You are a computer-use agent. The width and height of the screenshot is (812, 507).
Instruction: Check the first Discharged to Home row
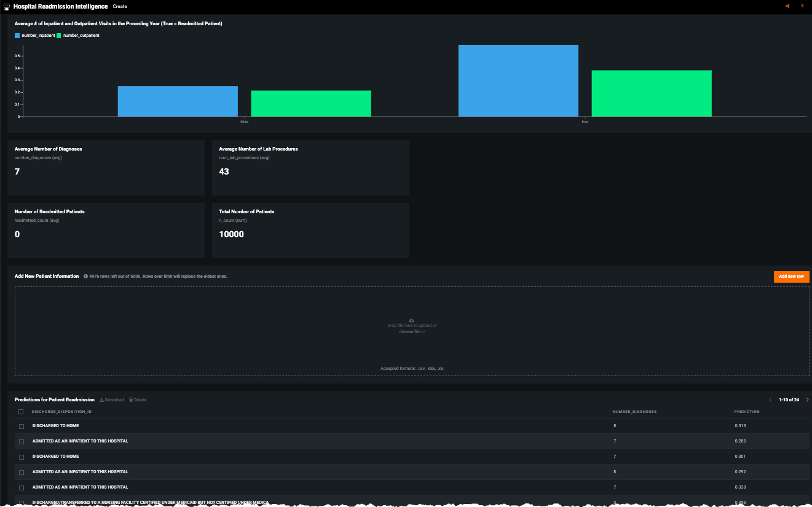tap(22, 426)
